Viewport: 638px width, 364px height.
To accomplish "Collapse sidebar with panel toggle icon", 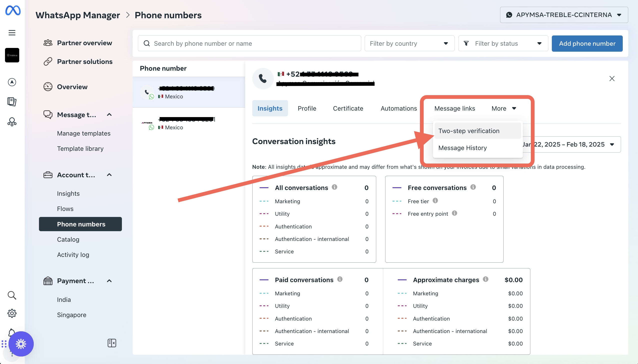I will (x=112, y=343).
